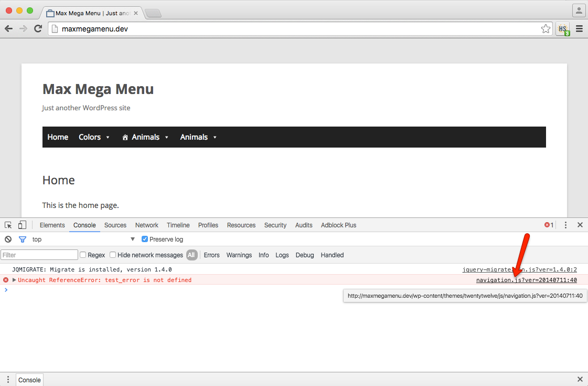Open the Network tab

pyautogui.click(x=146, y=225)
